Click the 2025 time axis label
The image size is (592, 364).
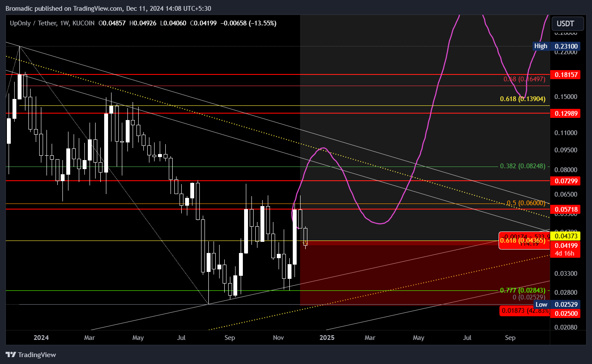[327, 338]
